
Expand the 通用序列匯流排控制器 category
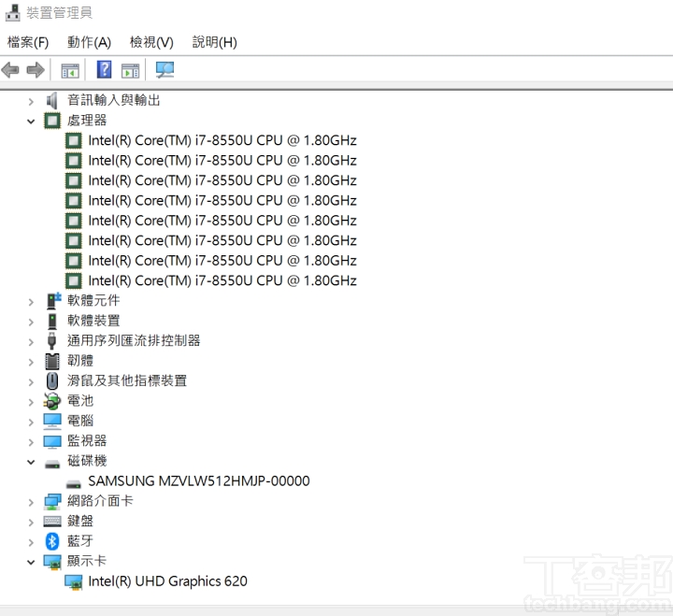[x=31, y=342]
